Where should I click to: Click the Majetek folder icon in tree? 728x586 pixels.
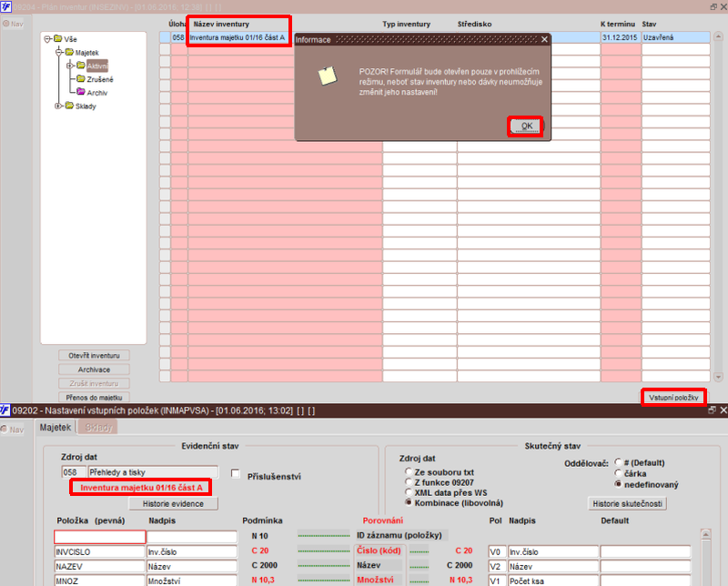tap(70, 52)
